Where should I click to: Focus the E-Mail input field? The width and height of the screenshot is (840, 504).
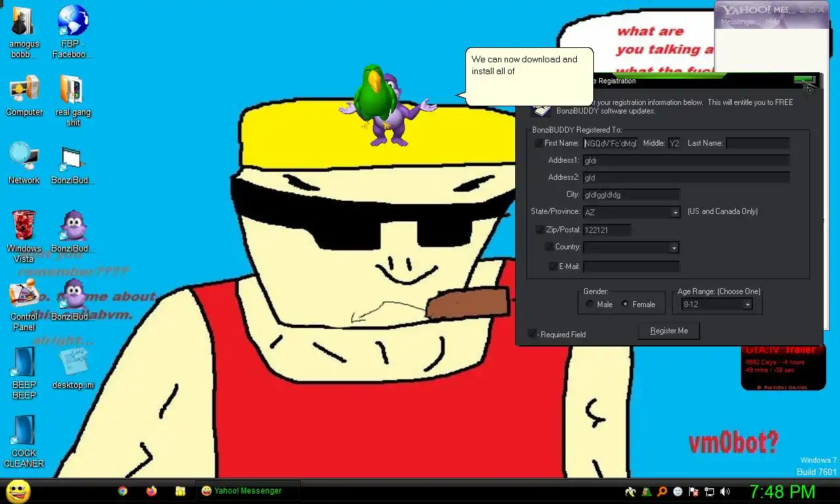coord(631,266)
